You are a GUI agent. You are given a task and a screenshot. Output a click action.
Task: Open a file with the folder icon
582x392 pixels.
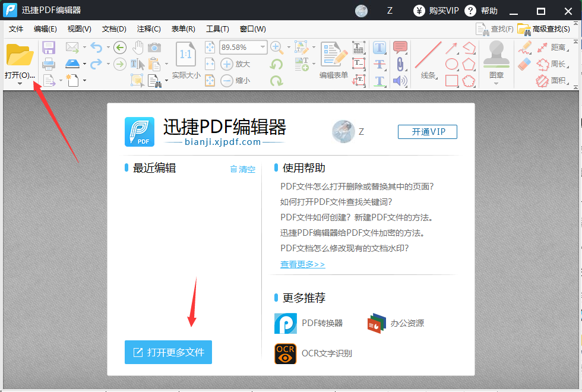click(x=20, y=55)
